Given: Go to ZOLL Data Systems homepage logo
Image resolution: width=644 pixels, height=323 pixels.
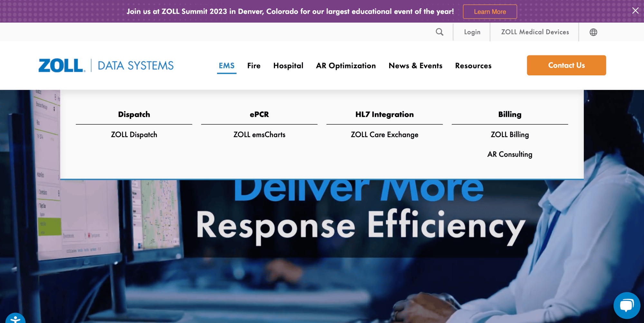Looking at the screenshot, I should click(106, 65).
